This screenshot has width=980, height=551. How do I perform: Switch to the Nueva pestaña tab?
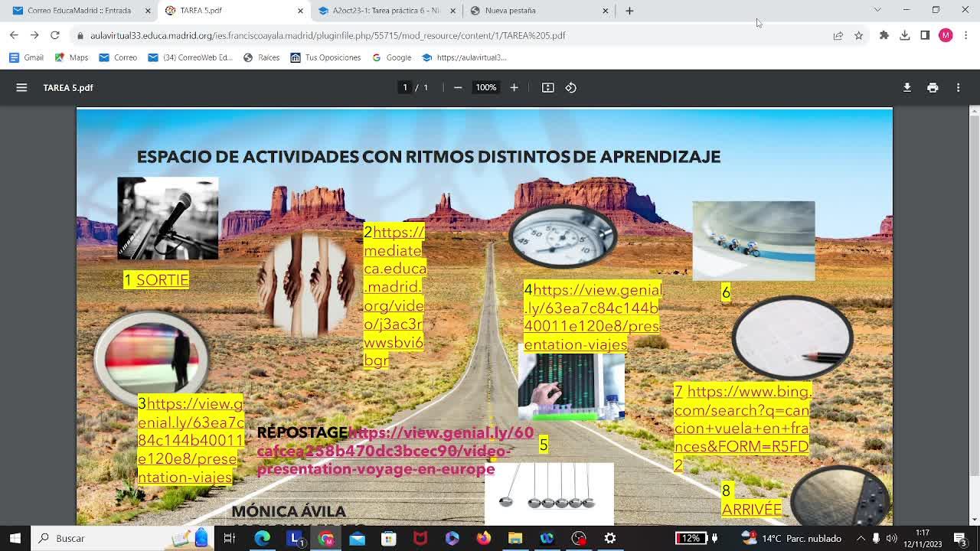(x=539, y=11)
